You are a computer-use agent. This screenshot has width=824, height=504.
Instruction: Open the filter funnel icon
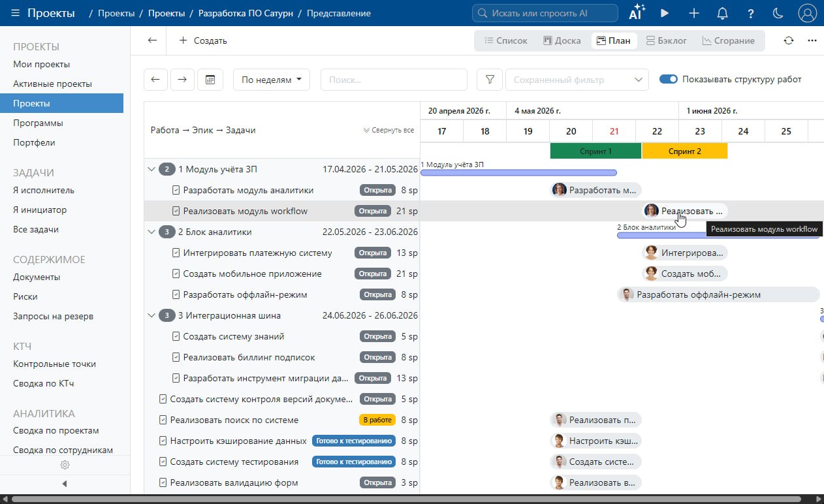pyautogui.click(x=490, y=80)
